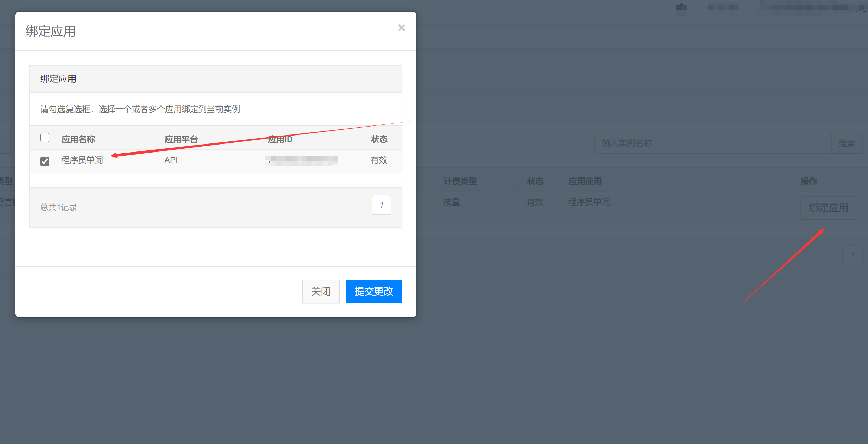Image resolution: width=868 pixels, height=444 pixels.
Task: Check the select-all checkbox in table header
Action: (x=44, y=138)
